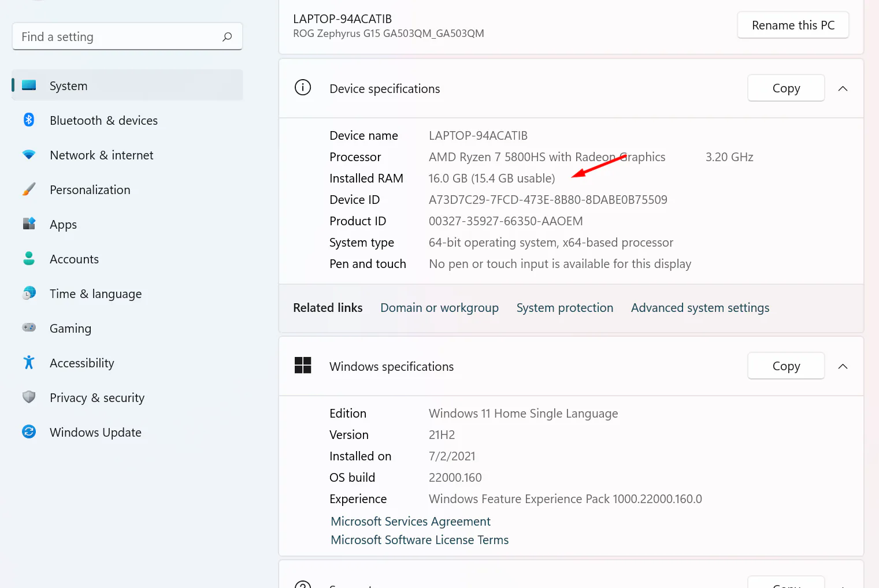This screenshot has width=879, height=588.
Task: Collapse the Windows specifications section
Action: click(843, 366)
